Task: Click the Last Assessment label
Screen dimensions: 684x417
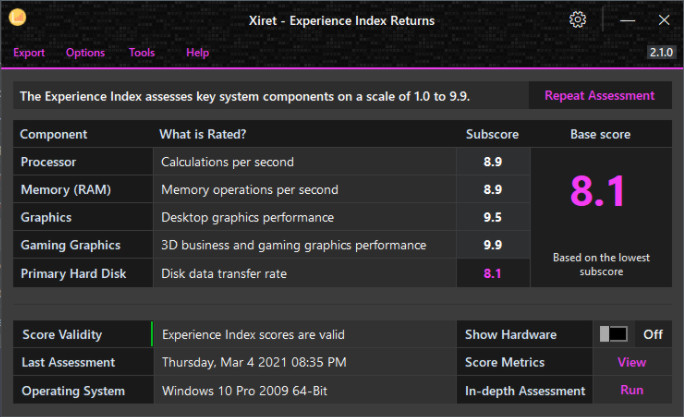Action: click(68, 362)
